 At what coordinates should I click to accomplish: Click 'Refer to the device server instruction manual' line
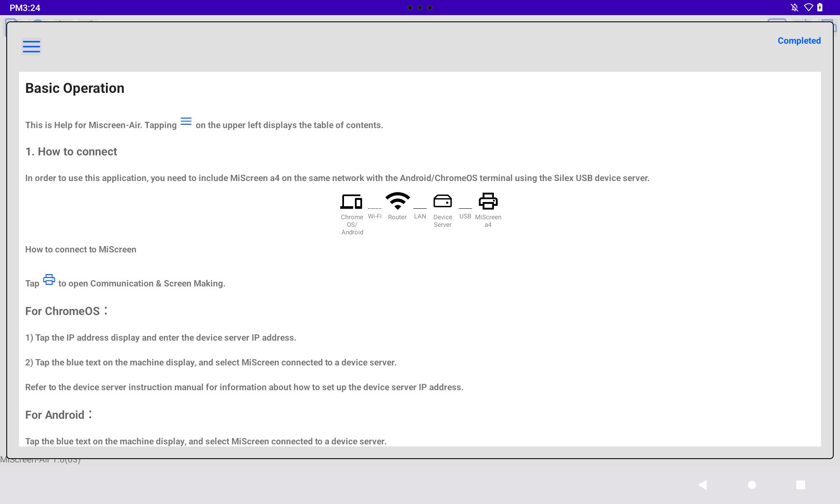click(244, 387)
